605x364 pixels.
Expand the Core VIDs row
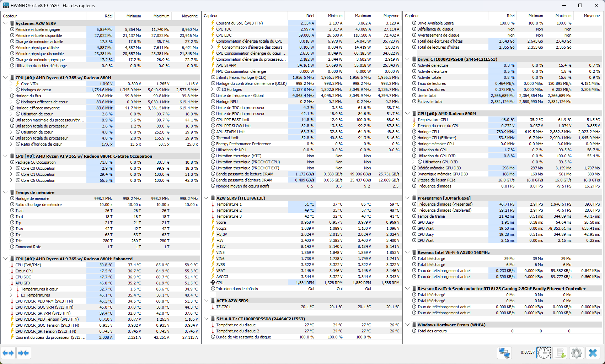tap(11, 84)
